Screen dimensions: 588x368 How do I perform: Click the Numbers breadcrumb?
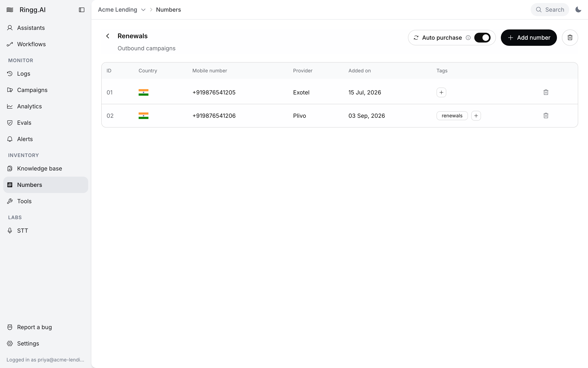point(168,9)
